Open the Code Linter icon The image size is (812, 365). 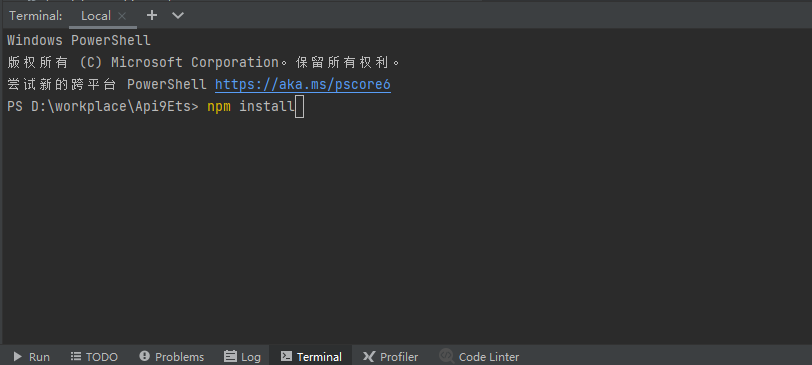pos(446,356)
